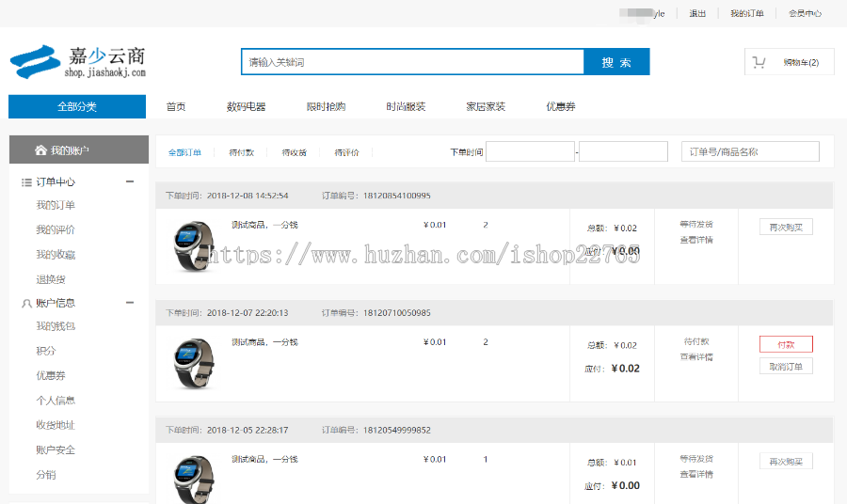This screenshot has width=847, height=504.
Task: Click the 搜索 search button
Action: [x=616, y=62]
